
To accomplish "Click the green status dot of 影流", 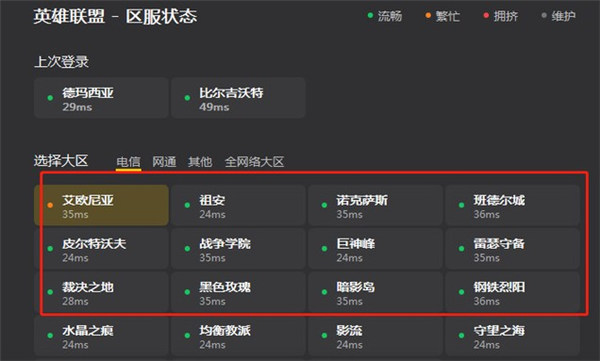I will pos(324,336).
